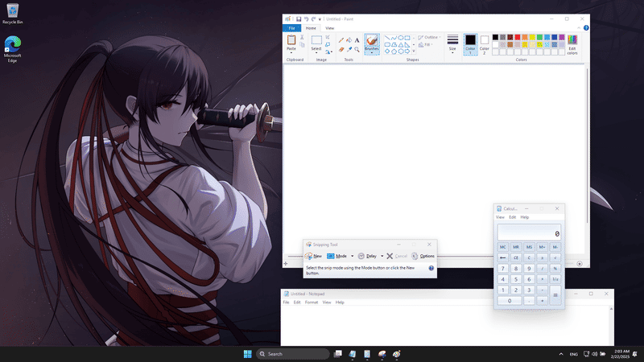The height and width of the screenshot is (362, 644).
Task: Open the Format menu in Notepad
Action: pyautogui.click(x=311, y=302)
